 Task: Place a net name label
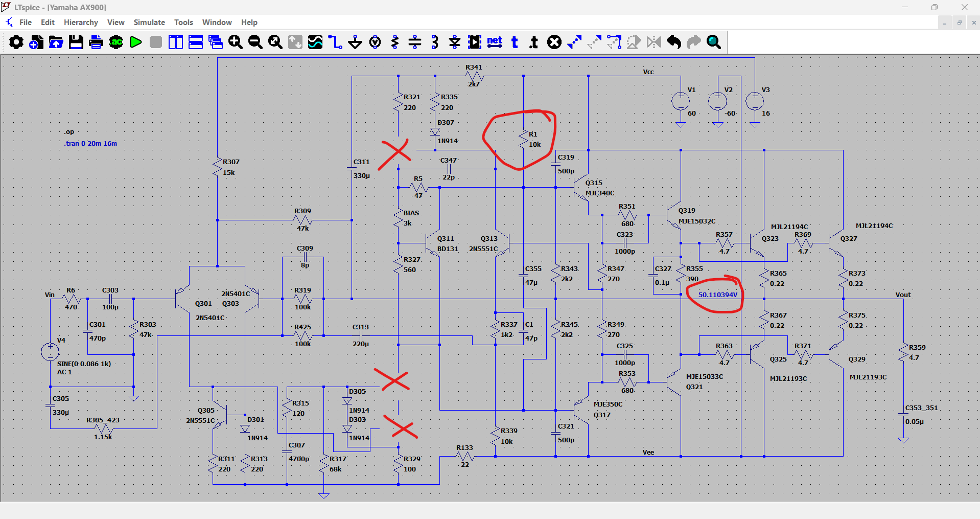point(495,42)
